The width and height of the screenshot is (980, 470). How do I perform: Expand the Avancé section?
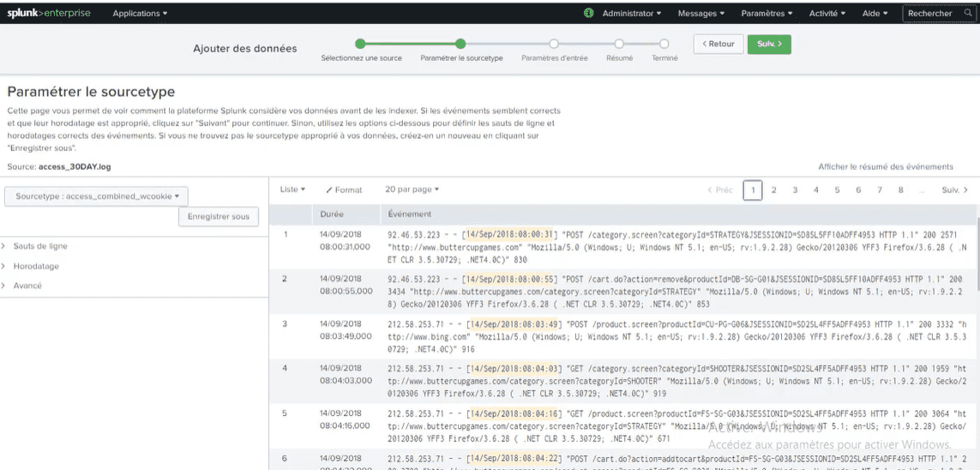click(27, 286)
